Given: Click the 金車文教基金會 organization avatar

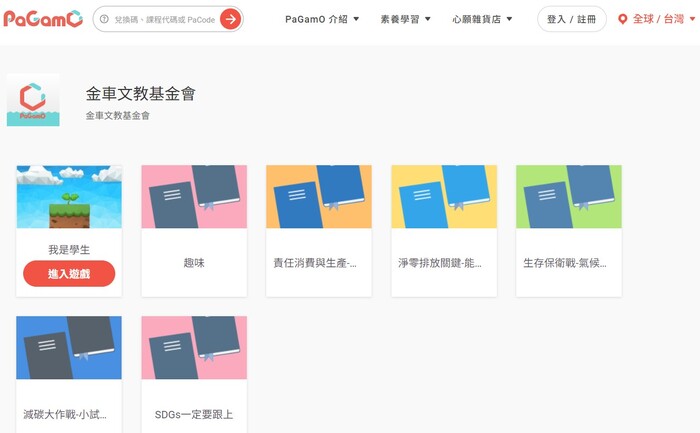Looking at the screenshot, I should pos(33,100).
